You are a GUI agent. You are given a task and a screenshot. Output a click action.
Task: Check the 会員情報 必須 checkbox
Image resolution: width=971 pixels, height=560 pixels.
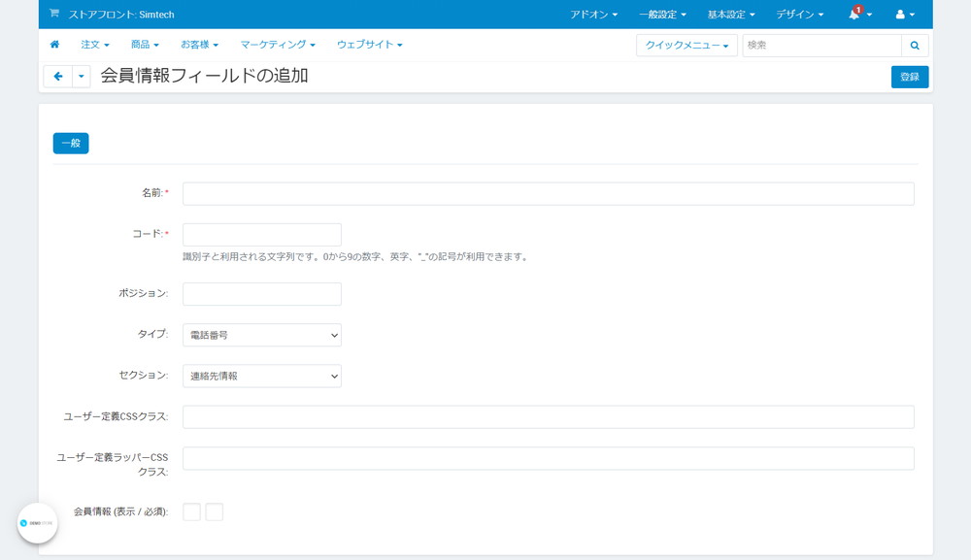pyautogui.click(x=215, y=511)
